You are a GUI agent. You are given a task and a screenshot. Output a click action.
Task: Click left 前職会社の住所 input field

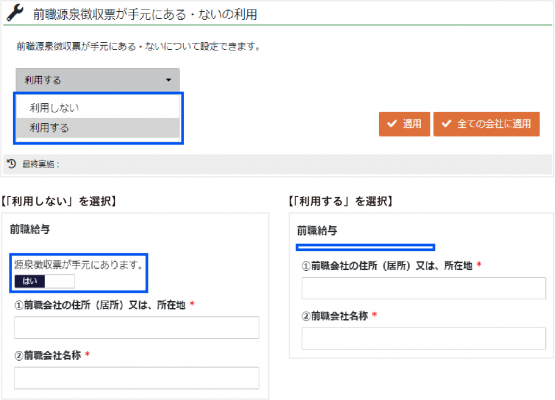(137, 327)
